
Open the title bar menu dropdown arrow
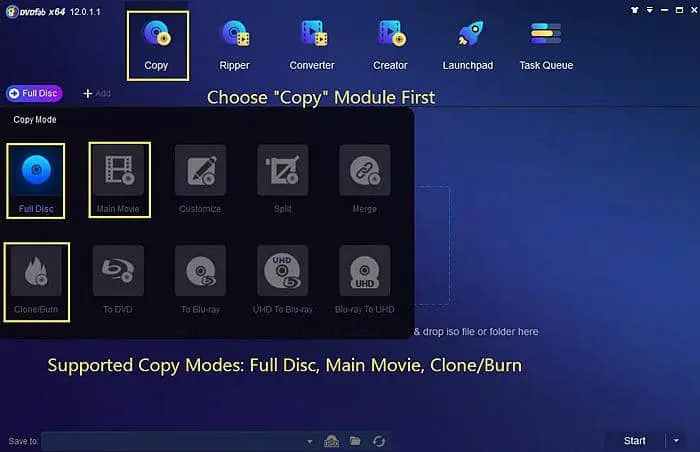tap(650, 10)
